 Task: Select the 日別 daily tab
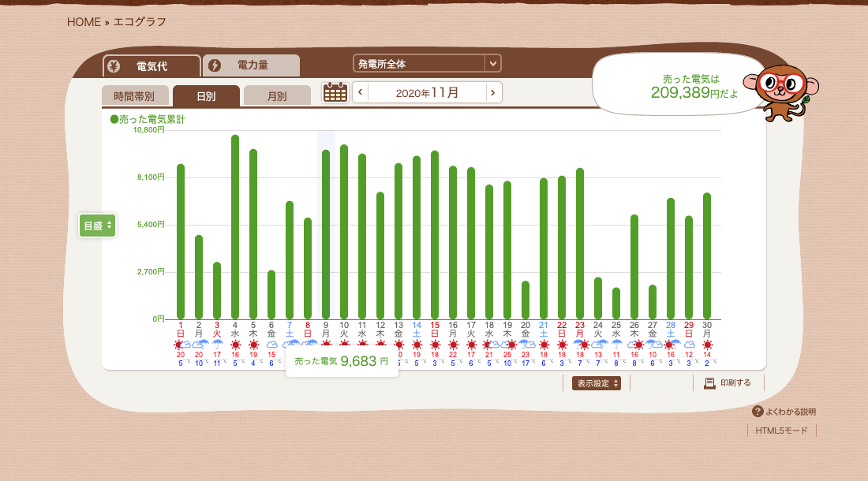(206, 96)
